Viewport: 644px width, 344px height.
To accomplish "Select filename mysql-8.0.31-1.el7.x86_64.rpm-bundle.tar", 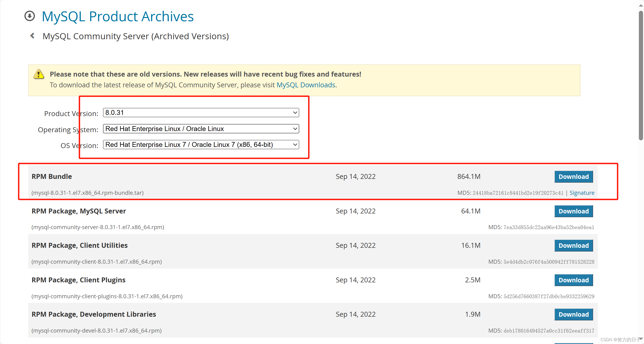I will point(88,193).
